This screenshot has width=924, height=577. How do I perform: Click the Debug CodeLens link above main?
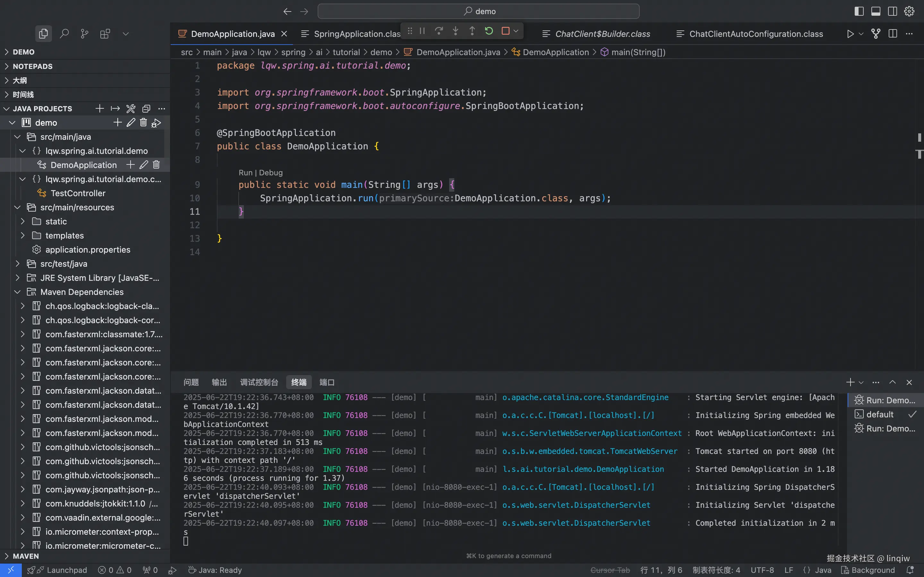point(271,172)
